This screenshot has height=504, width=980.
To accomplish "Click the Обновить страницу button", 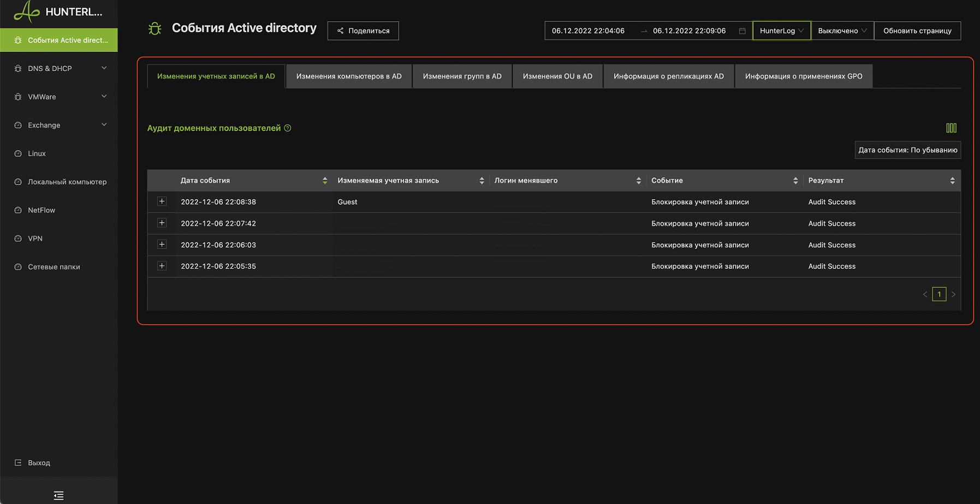I will (x=917, y=31).
